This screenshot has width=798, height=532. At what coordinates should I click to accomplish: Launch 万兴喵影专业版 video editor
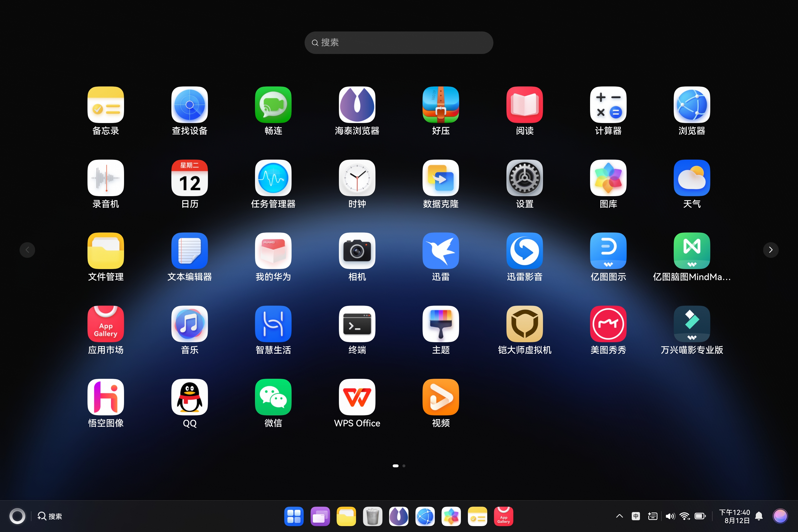(692, 324)
